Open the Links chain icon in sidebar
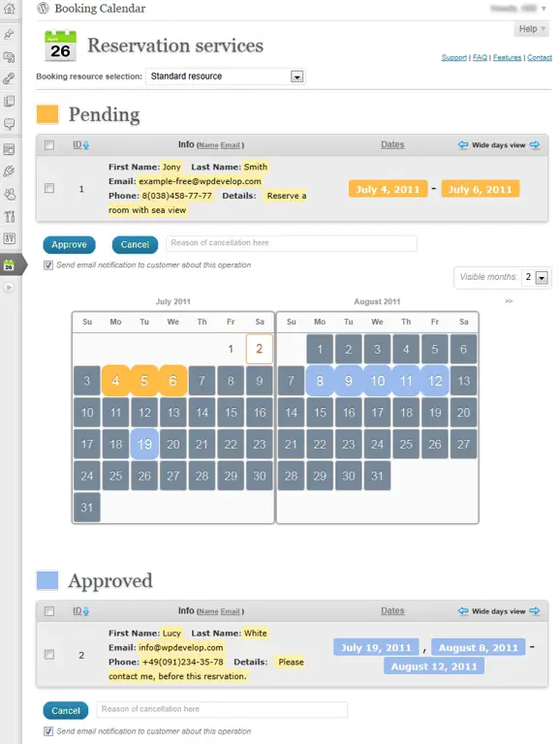The height and width of the screenshot is (744, 560). (x=9, y=78)
